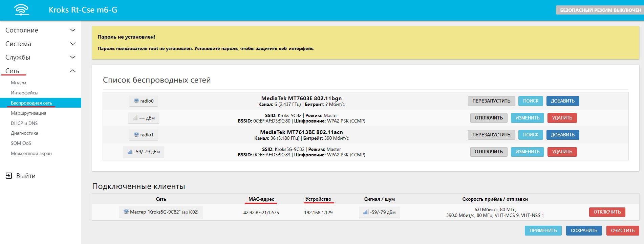
Task: Click the -59/-79 дБм badge under radio1
Action: [x=144, y=152]
